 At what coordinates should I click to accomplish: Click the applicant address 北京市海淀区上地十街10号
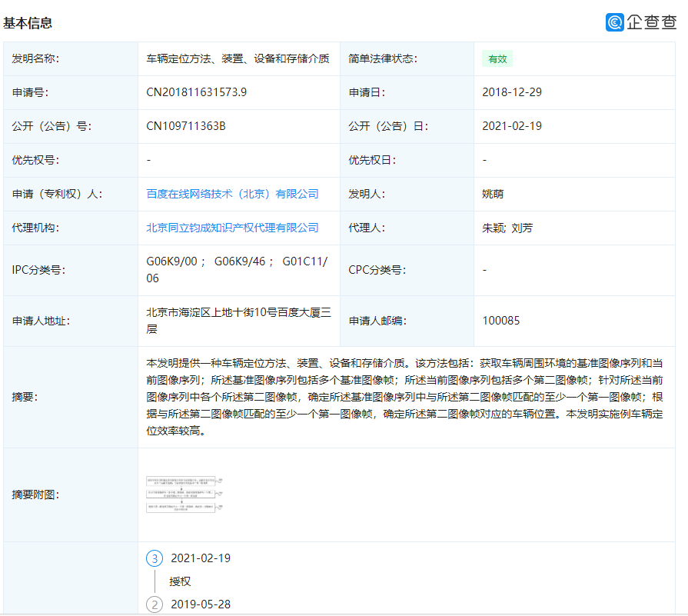(239, 321)
